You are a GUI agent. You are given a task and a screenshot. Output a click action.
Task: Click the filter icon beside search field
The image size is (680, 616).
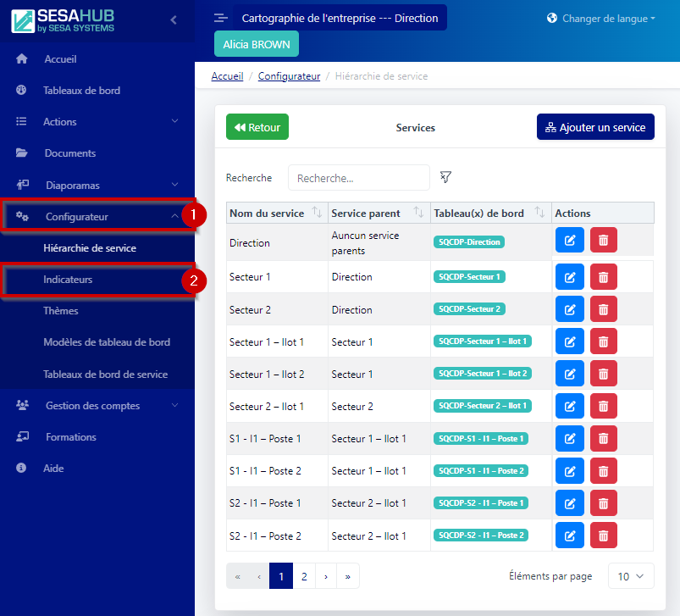pos(445,177)
